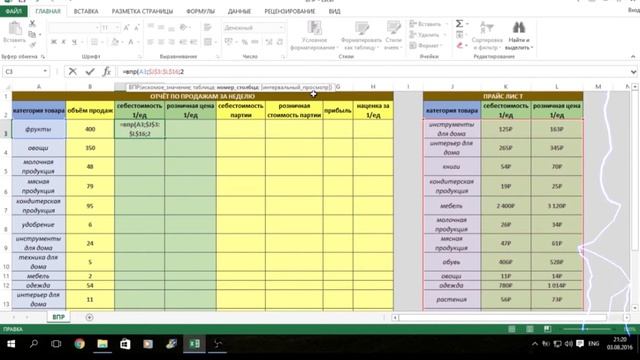Toggle Middle Align vertical alignment
This screenshot has height=360, width=640.
point(161,27)
